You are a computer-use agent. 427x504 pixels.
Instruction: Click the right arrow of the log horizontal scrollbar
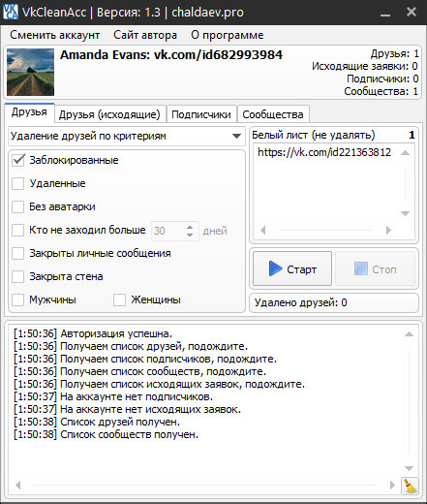392,485
